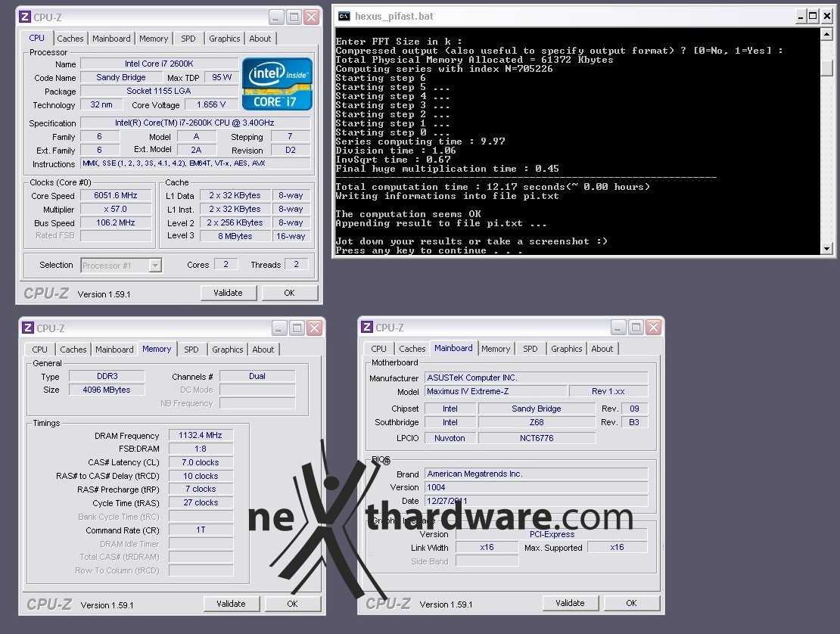Screen dimensions: 840x634
Task: Click the Channels # value 'Dual'
Action: point(257,377)
